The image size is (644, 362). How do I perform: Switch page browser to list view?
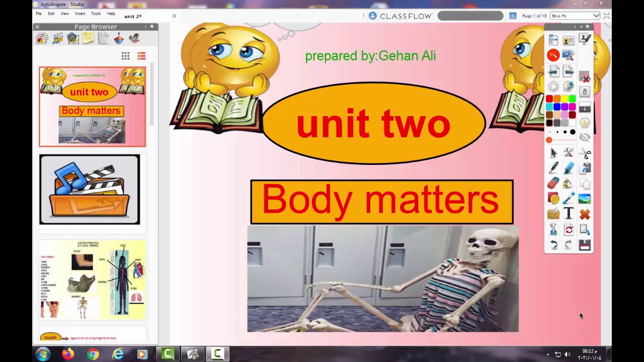coord(141,56)
